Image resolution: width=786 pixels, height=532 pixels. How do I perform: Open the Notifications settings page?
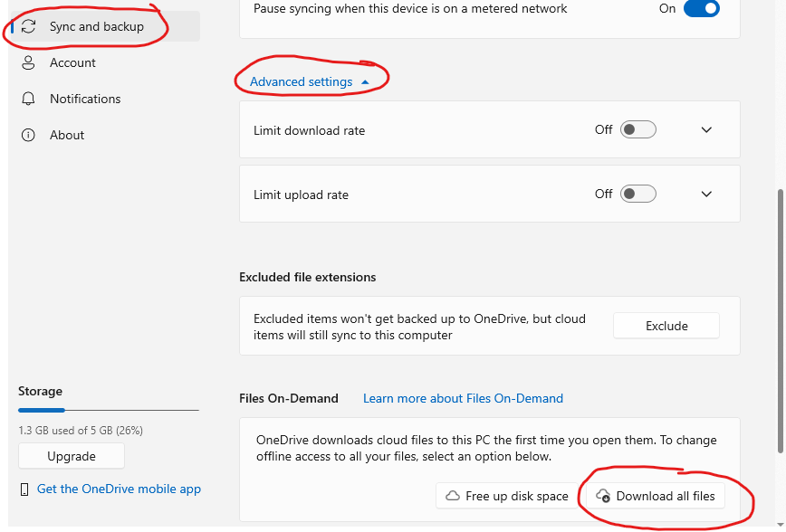coord(85,99)
